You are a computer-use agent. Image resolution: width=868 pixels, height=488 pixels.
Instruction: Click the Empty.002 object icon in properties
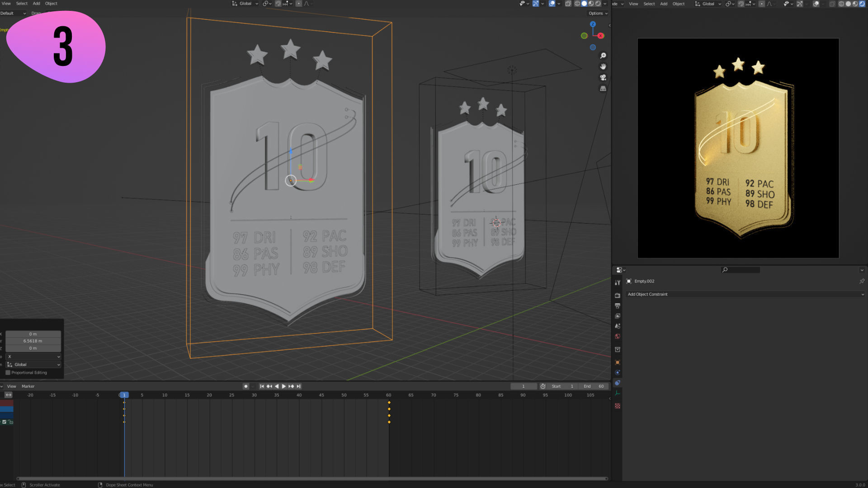click(628, 281)
